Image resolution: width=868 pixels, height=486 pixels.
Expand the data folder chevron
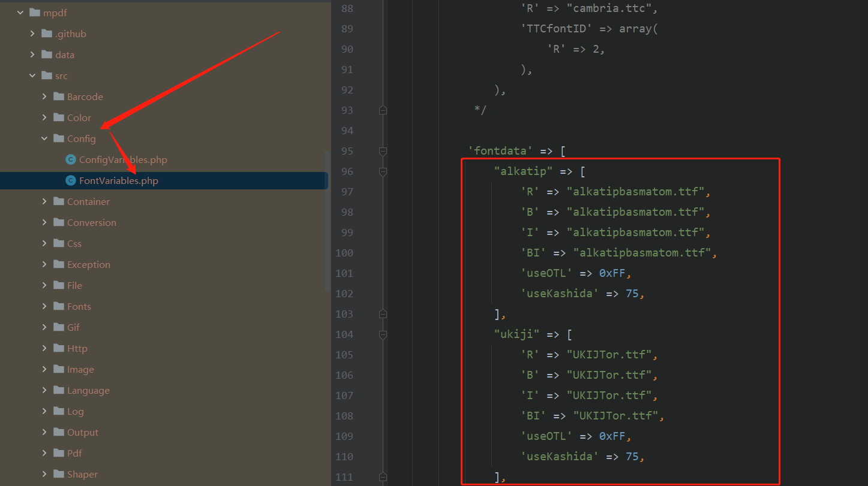coord(32,55)
